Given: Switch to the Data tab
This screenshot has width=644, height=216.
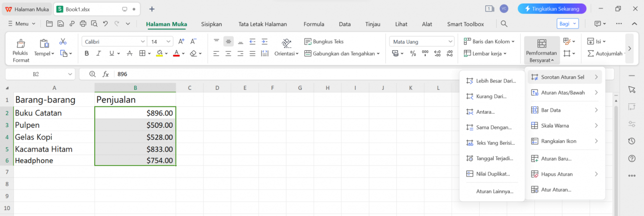Looking at the screenshot, I should 344,24.
